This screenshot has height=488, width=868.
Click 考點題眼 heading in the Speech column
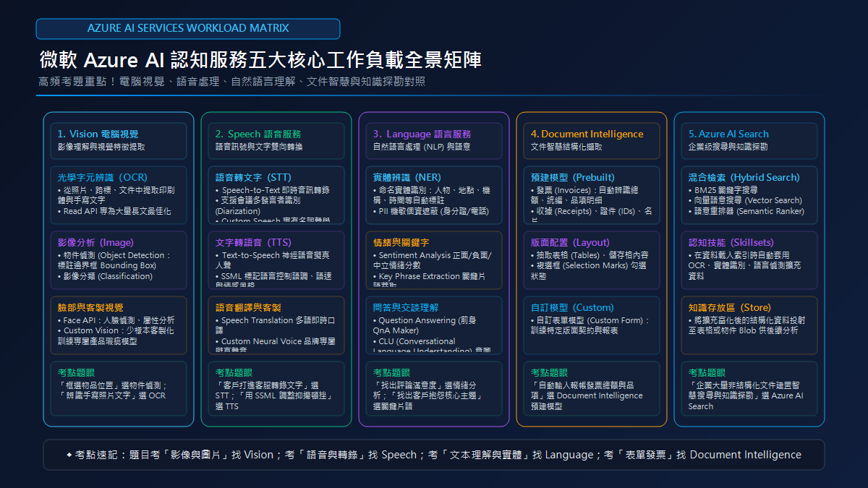pos(231,372)
